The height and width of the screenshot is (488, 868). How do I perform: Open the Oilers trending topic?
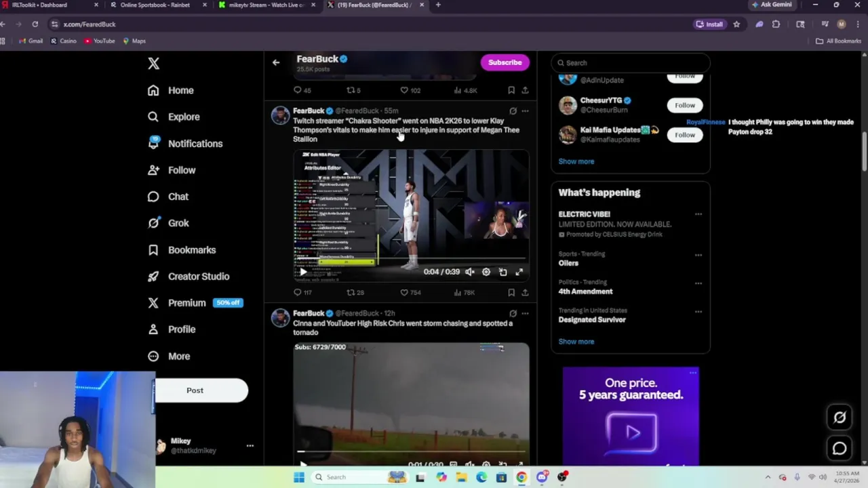(568, 263)
